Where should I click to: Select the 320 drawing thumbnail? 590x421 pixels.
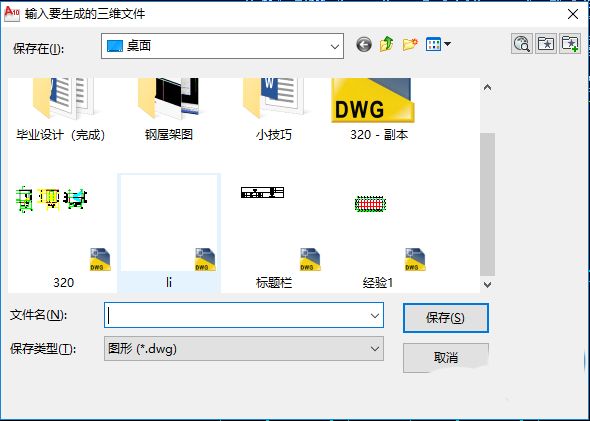tap(52, 199)
